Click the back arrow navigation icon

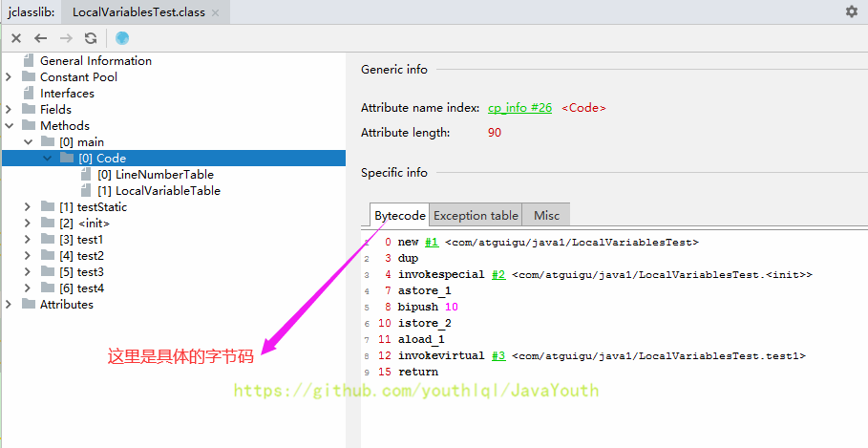40,38
